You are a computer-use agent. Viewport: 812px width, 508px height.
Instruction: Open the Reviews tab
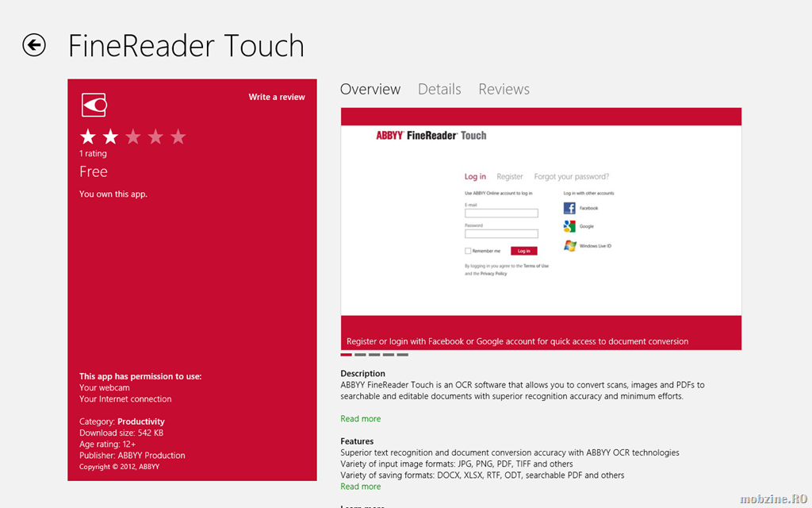click(504, 90)
